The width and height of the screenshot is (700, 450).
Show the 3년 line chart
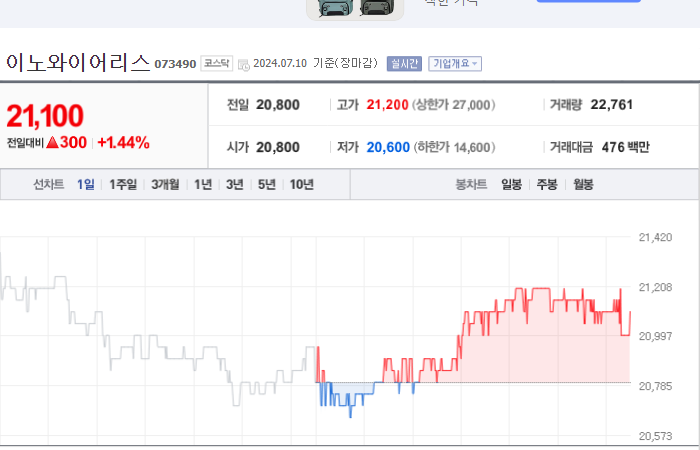[x=235, y=184]
